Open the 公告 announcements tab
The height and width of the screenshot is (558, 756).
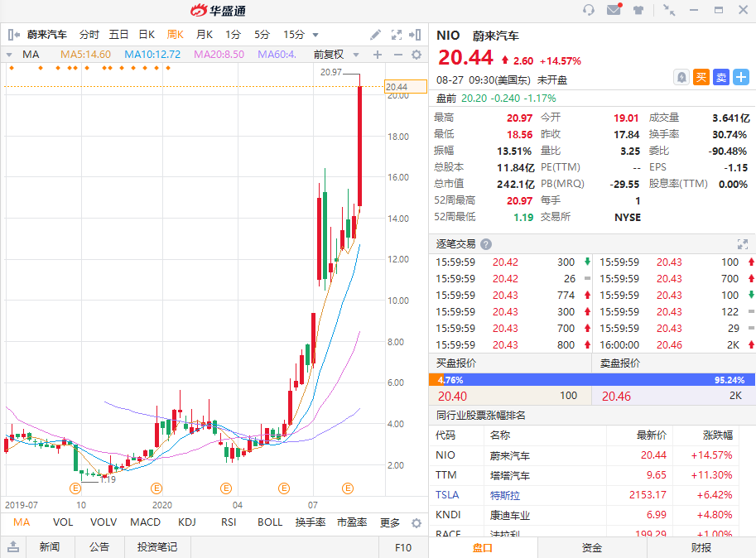click(x=99, y=547)
